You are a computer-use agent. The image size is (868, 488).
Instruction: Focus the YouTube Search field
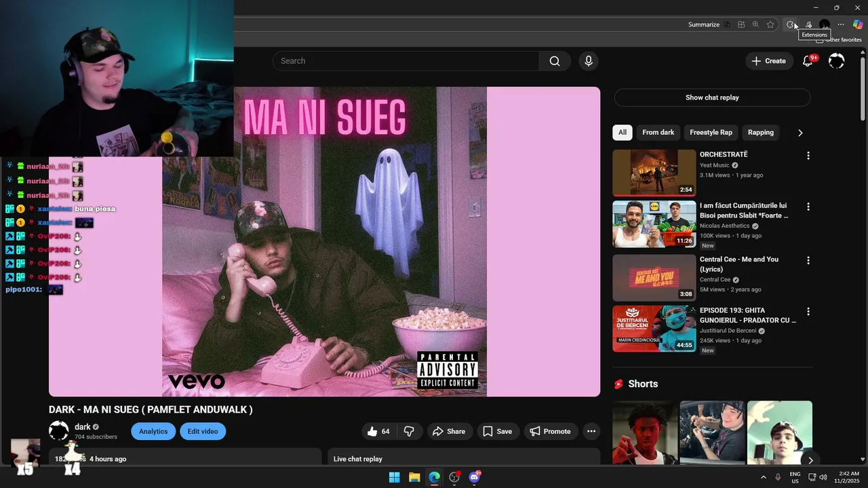pos(406,61)
